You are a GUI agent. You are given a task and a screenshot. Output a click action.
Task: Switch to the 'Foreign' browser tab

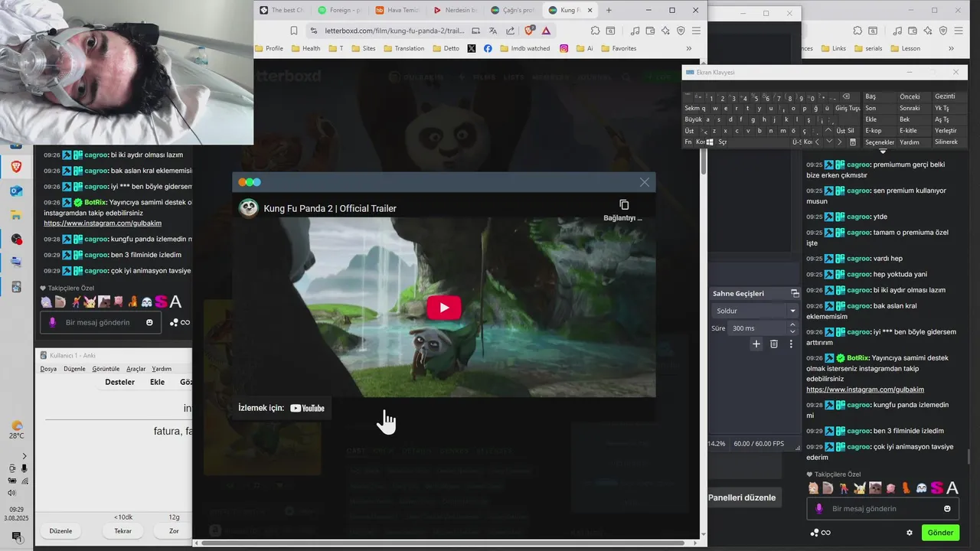[339, 10]
